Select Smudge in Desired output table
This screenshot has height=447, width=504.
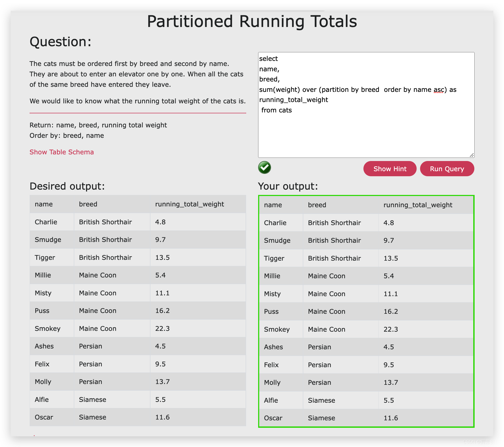point(48,240)
